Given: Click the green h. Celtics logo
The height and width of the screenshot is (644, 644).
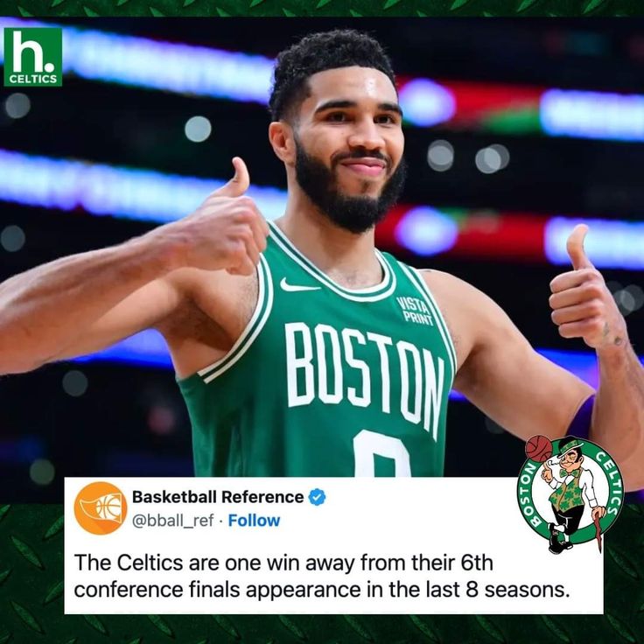Looking at the screenshot, I should coord(33,57).
